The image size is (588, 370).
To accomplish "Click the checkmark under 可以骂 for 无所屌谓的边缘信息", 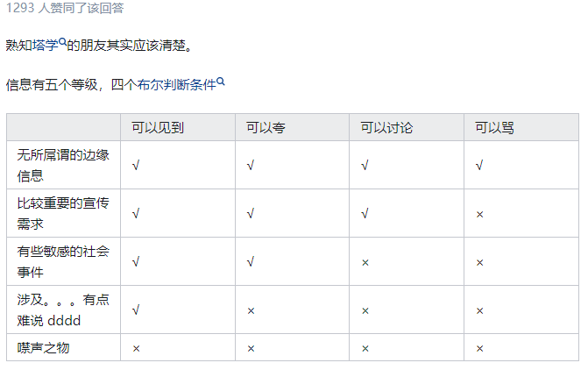I will 479,165.
